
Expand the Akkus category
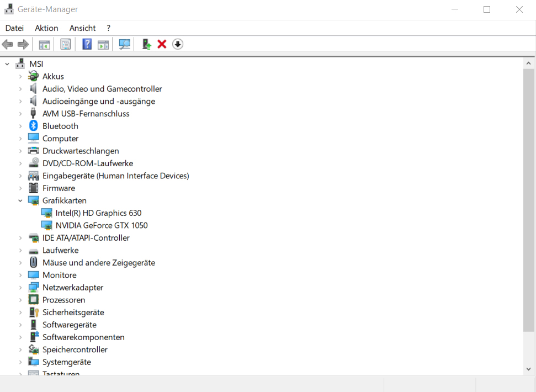(x=20, y=76)
